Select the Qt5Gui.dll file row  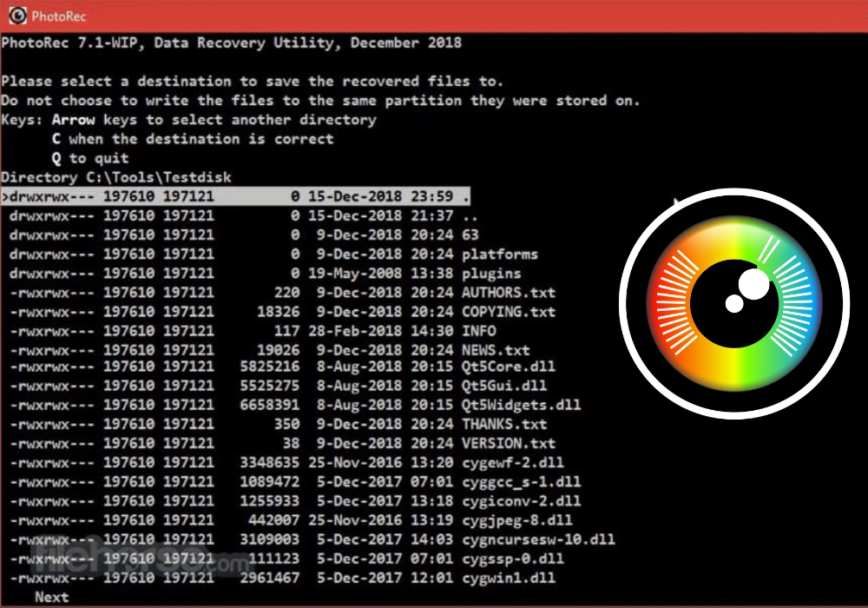click(x=278, y=386)
